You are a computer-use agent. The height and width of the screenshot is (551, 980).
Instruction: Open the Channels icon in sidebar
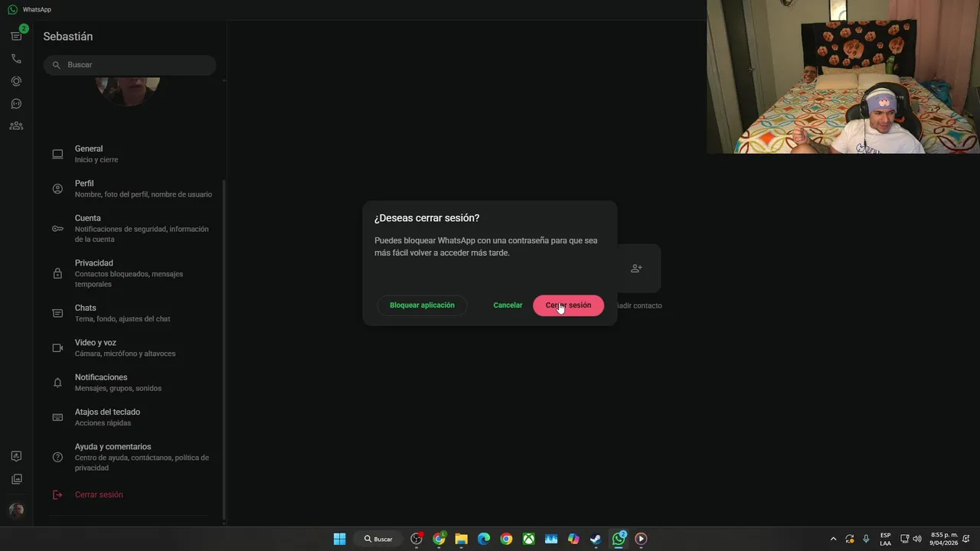click(x=16, y=103)
